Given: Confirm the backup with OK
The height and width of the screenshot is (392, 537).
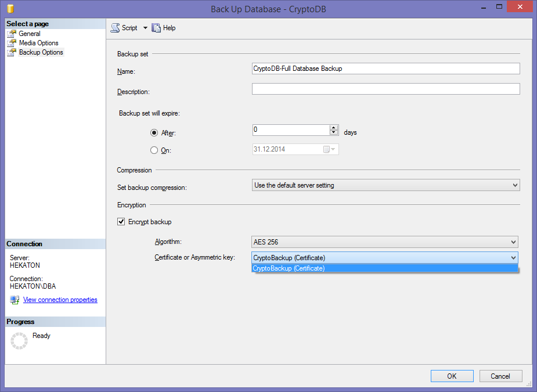Looking at the screenshot, I should pyautogui.click(x=452, y=376).
